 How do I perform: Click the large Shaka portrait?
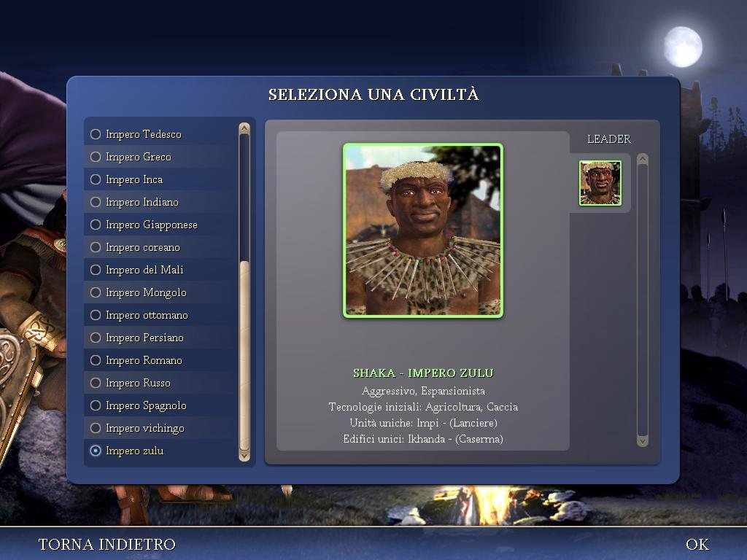423,230
